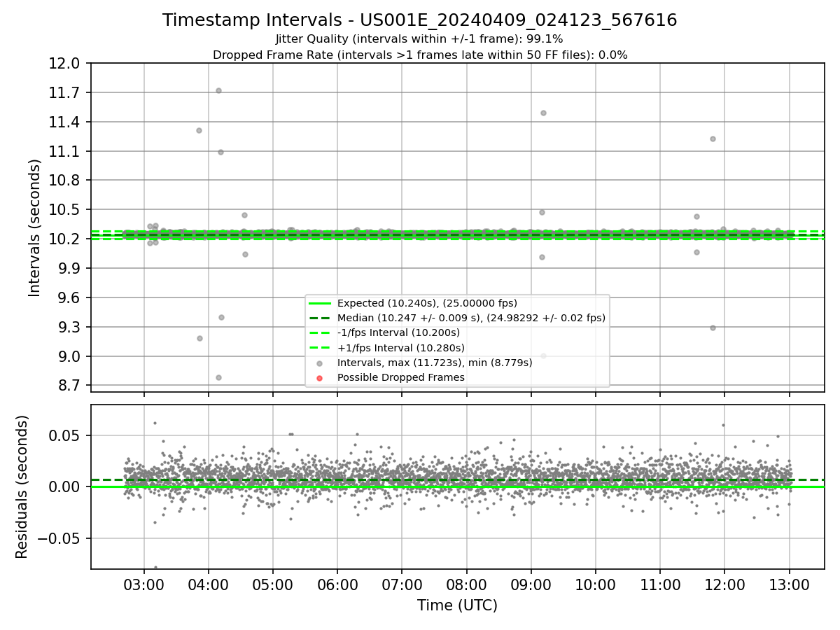840x630 pixels.
Task: Select the Dropped Frame Rate 0.0% subtitle line
Action: pyautogui.click(x=420, y=55)
